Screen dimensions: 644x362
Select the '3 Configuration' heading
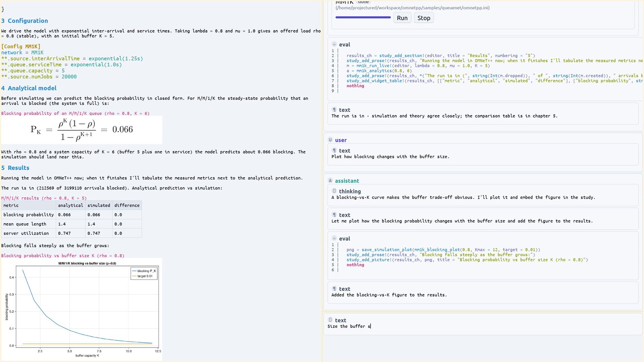pos(25,21)
